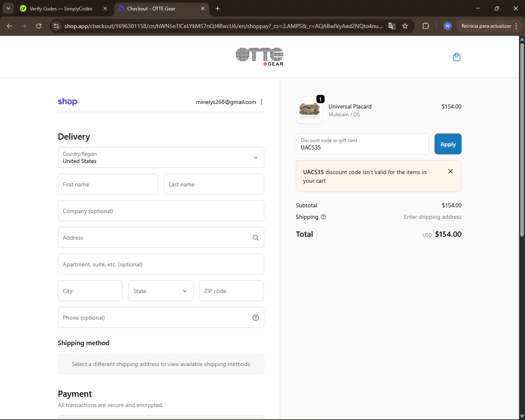Click the browser URL address bar
Viewport: 525px width, 420px height.
pos(223,26)
